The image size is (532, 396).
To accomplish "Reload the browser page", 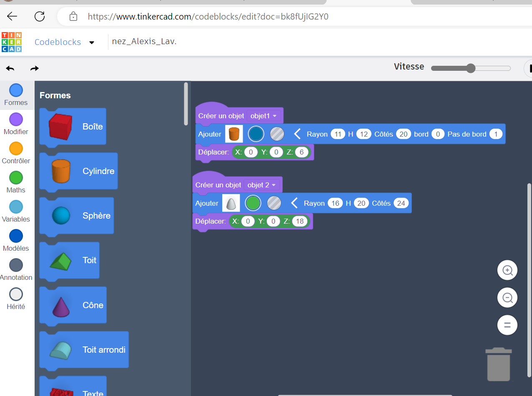I will 40,17.
